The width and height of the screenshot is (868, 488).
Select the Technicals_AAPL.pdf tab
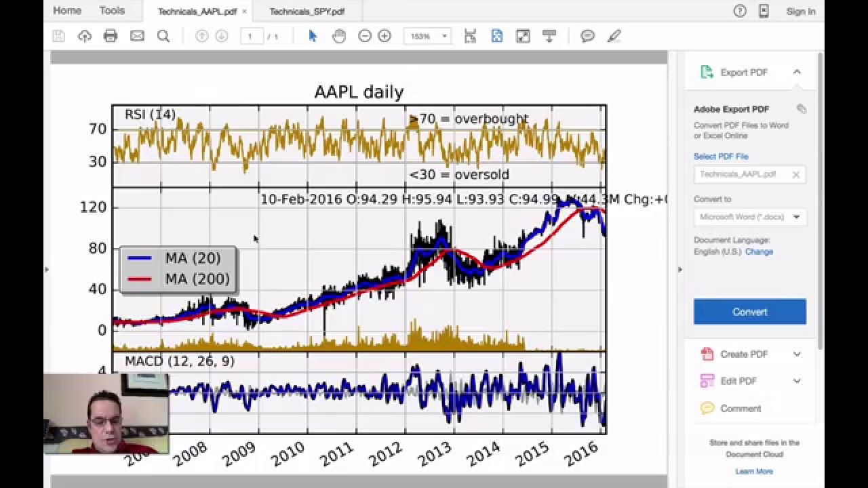pos(196,12)
